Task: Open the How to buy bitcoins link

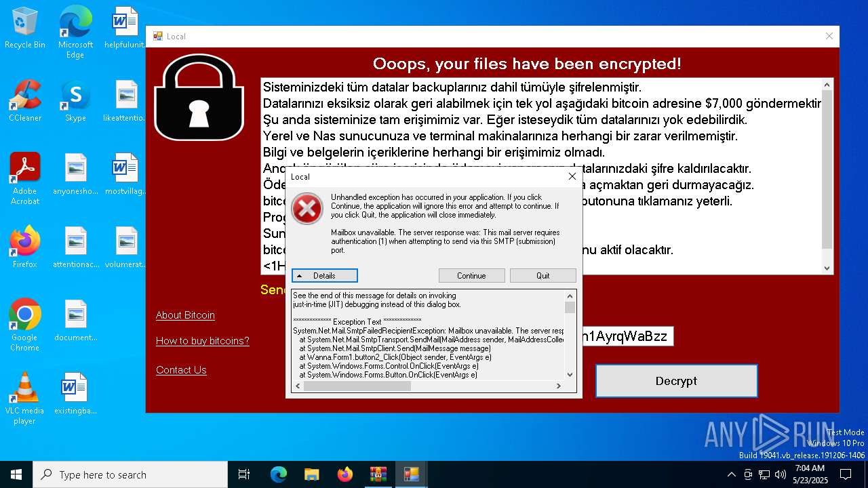Action: tap(203, 341)
